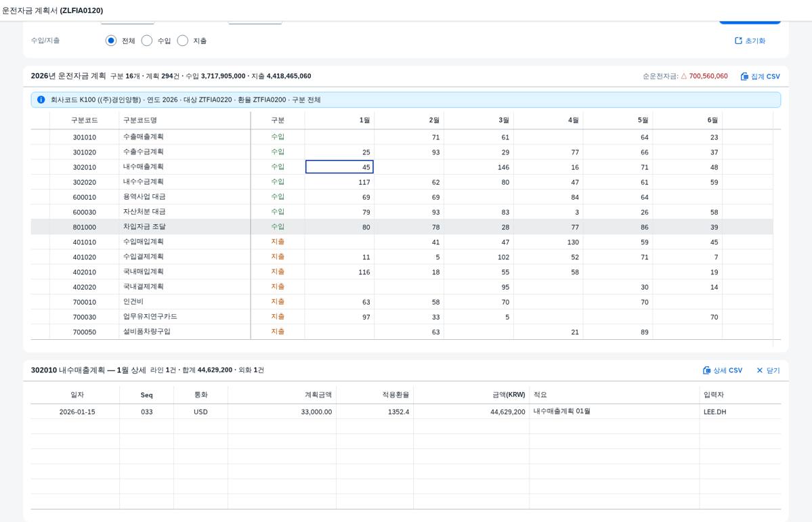Click the Seq detail column header
This screenshot has height=522, width=812.
pos(146,395)
